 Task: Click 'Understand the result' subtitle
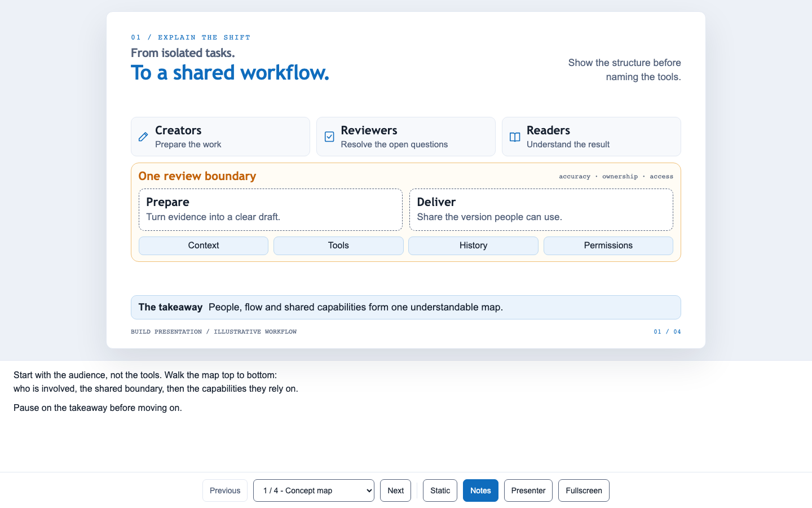(x=568, y=144)
